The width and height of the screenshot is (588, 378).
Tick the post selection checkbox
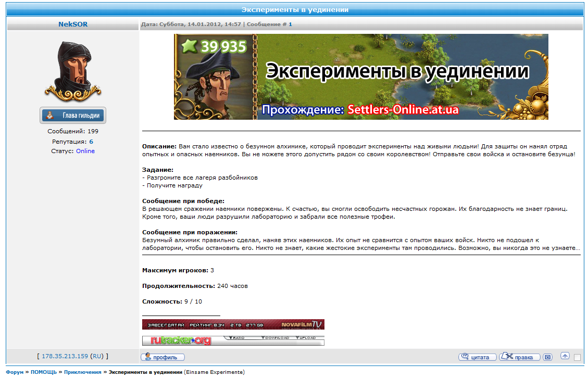tap(578, 357)
